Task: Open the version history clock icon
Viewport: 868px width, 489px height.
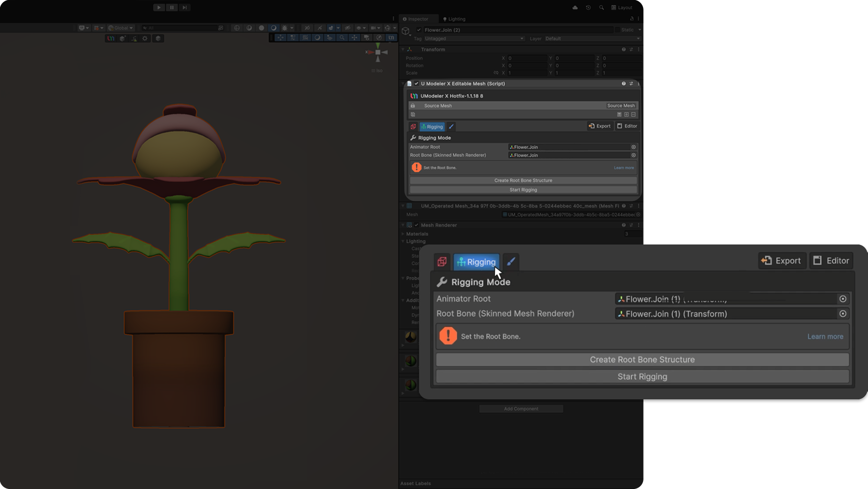Action: point(588,7)
